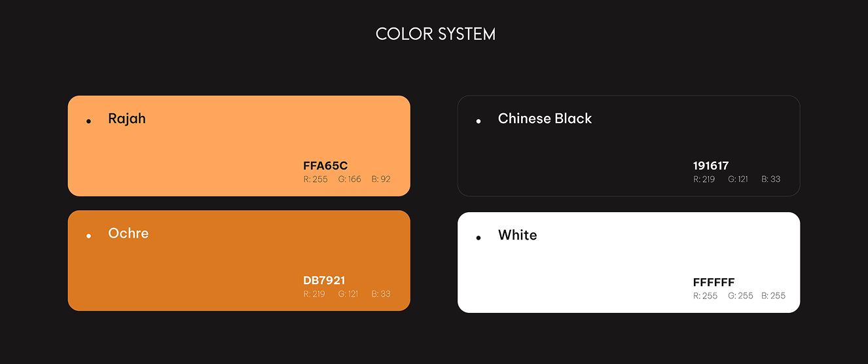Image resolution: width=868 pixels, height=364 pixels.
Task: Click the COLOR SYSTEM heading
Action: point(435,34)
